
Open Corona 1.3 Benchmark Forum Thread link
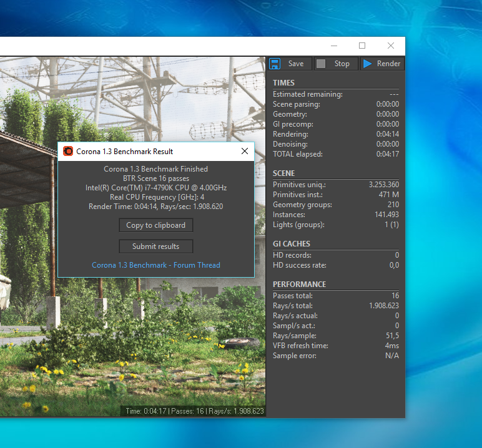point(156,265)
